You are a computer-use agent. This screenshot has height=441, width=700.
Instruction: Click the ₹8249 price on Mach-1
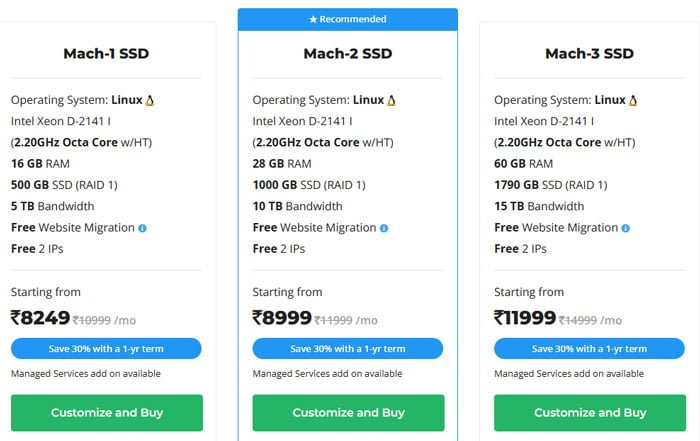point(41,318)
